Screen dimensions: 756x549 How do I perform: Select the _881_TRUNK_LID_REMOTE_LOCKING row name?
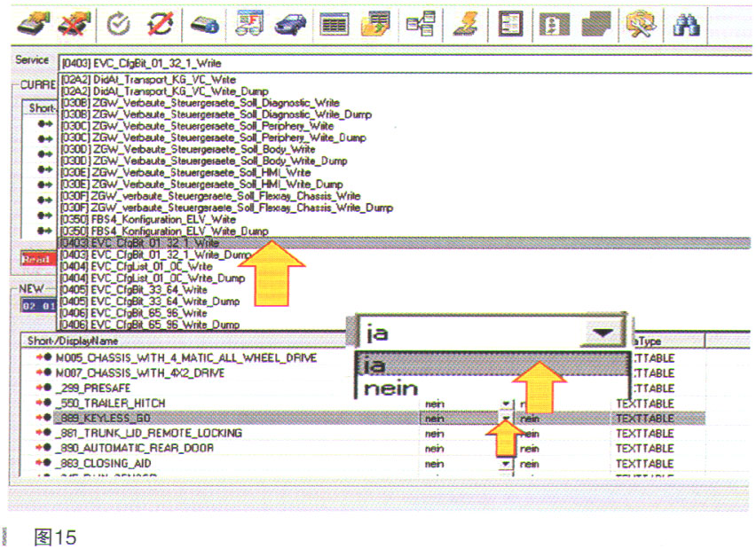click(148, 433)
